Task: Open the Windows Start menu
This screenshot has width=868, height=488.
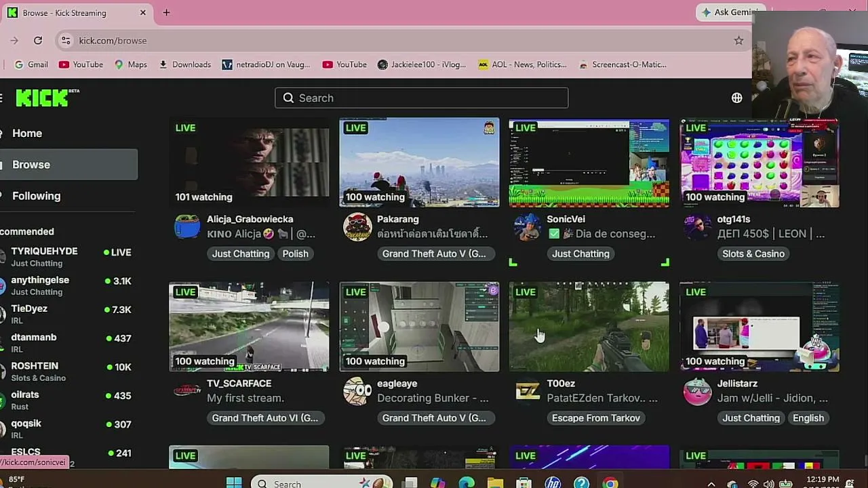Action: pyautogui.click(x=234, y=483)
